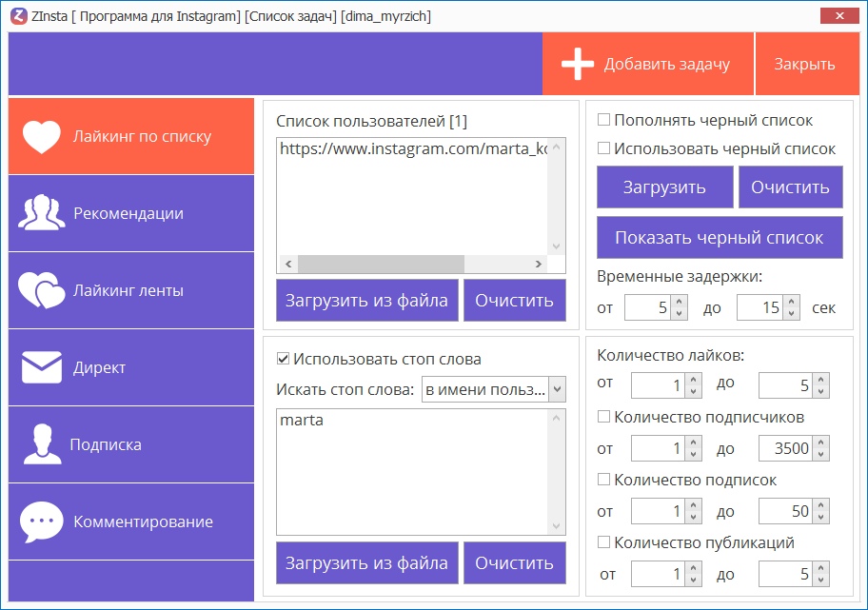Click the envelope icon for Директ

(42, 368)
